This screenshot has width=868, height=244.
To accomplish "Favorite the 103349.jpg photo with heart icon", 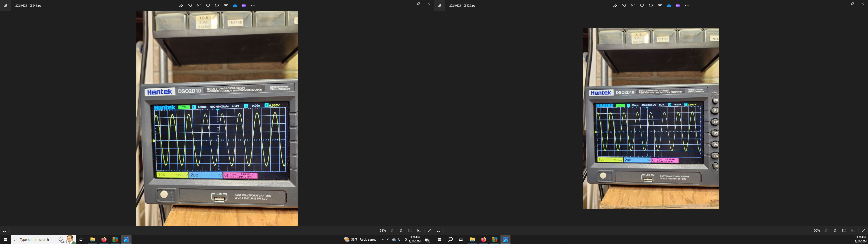I will (x=208, y=5).
